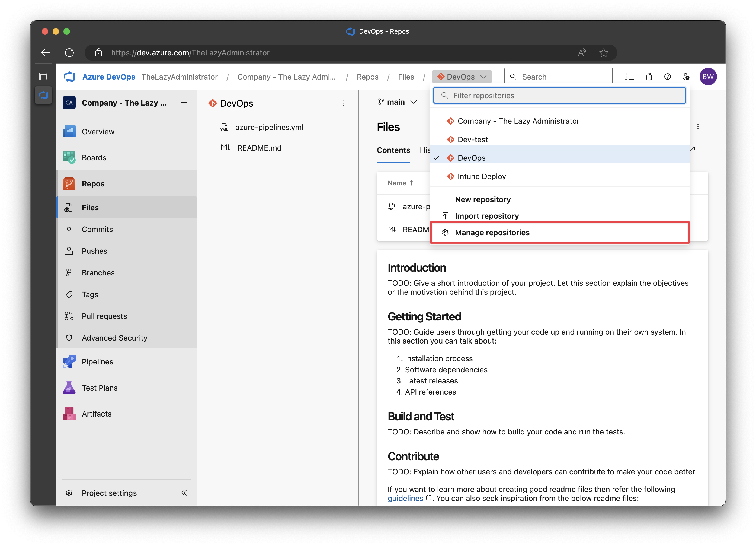Click the Repos breadcrumb
This screenshot has height=546, width=756.
pos(367,77)
